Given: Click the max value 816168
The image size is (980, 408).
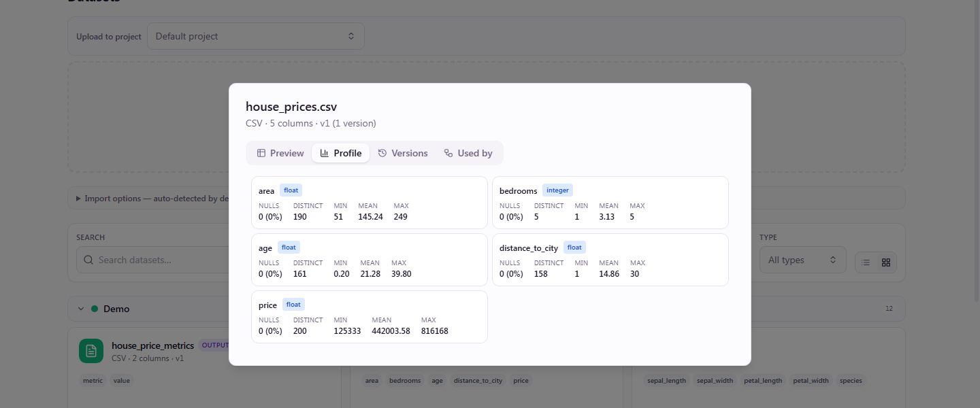Looking at the screenshot, I should (x=435, y=331).
